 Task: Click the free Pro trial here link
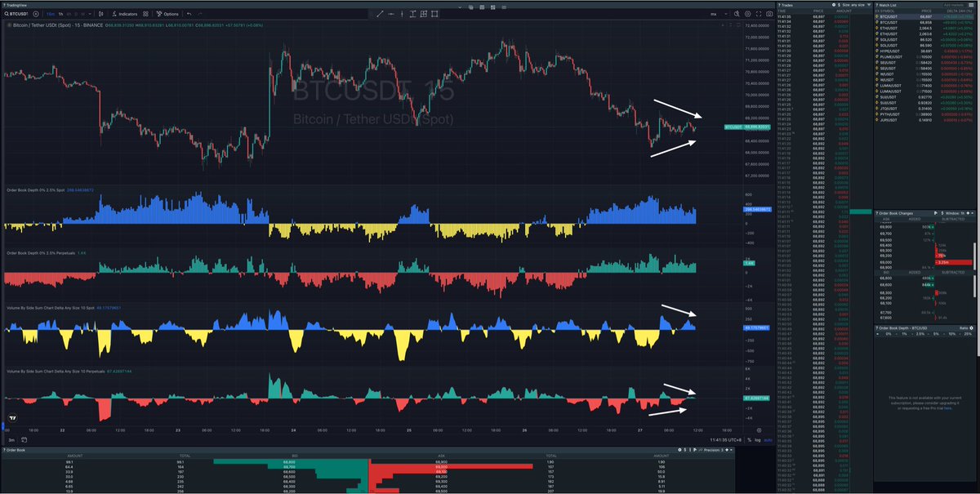click(947, 408)
